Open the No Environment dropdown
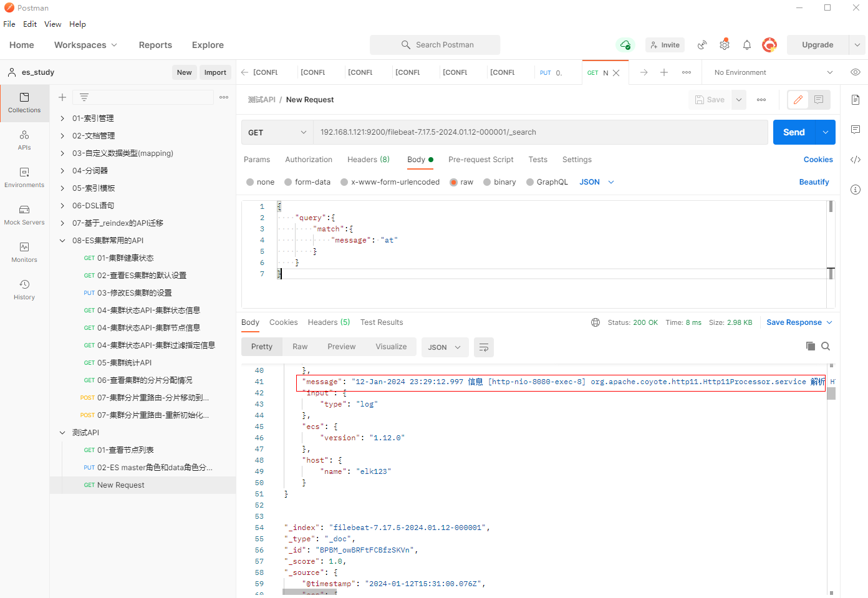The width and height of the screenshot is (868, 598). pos(773,72)
